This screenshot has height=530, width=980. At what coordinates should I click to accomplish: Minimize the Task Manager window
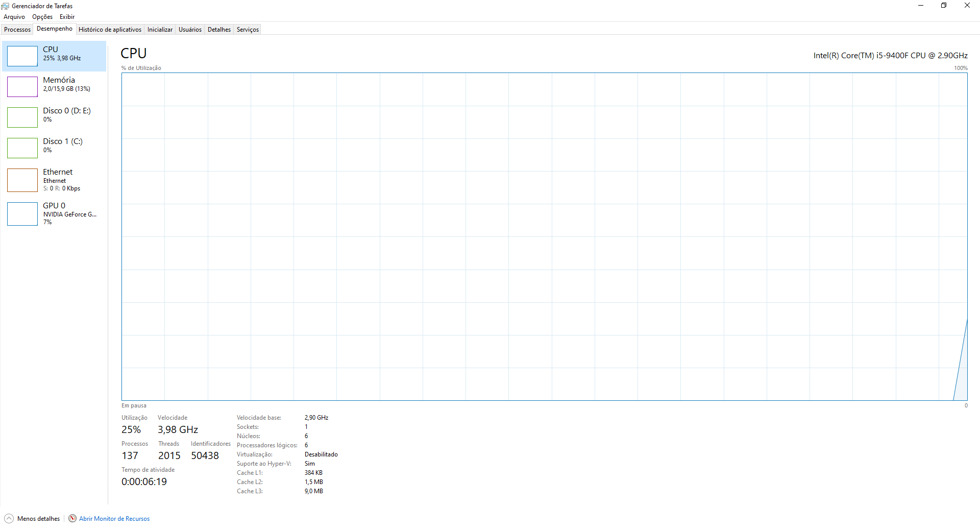coord(921,6)
